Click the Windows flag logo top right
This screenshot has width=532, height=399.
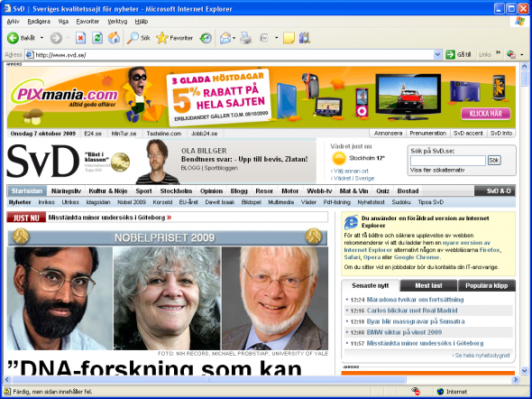pos(519,22)
